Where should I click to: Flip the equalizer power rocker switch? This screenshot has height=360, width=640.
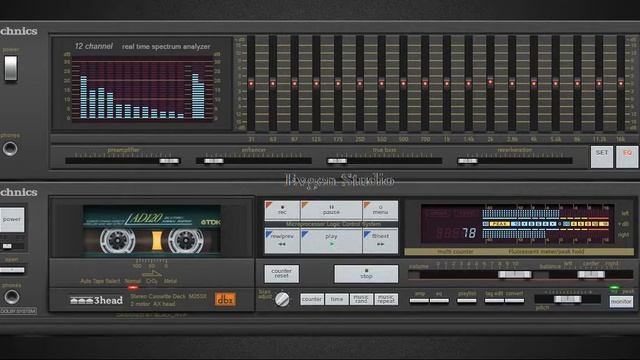[x=11, y=68]
